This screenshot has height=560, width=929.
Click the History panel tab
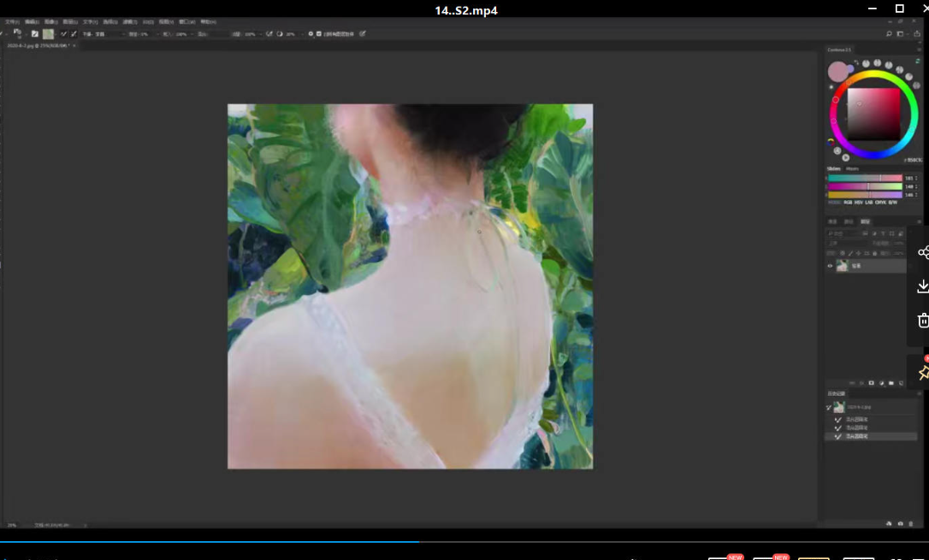tap(836, 393)
